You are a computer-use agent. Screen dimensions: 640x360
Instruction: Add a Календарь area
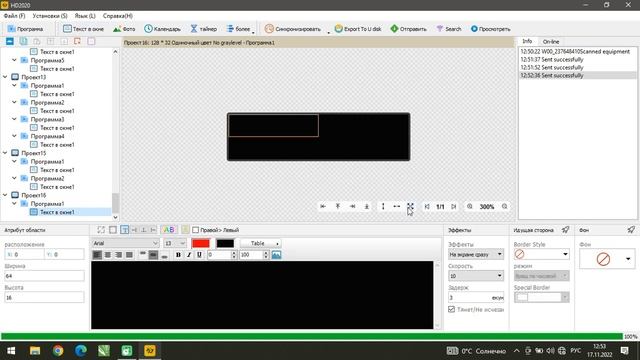[162, 29]
